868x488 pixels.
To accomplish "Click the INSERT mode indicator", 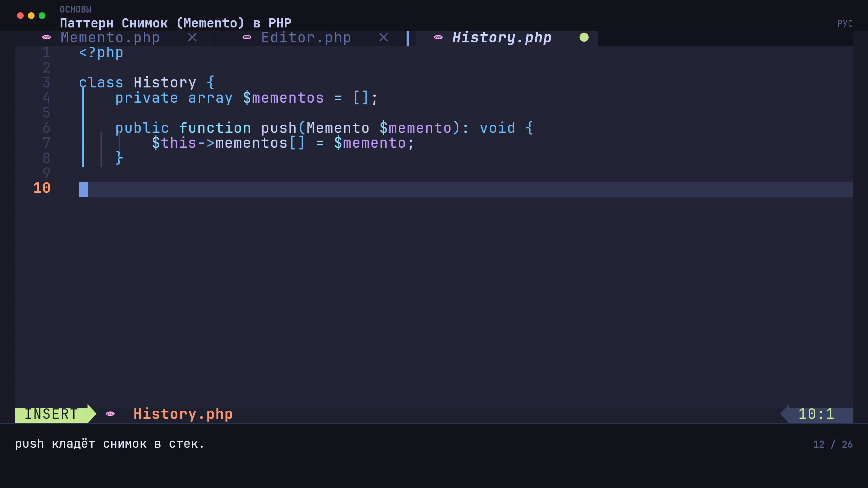I will 52,414.
